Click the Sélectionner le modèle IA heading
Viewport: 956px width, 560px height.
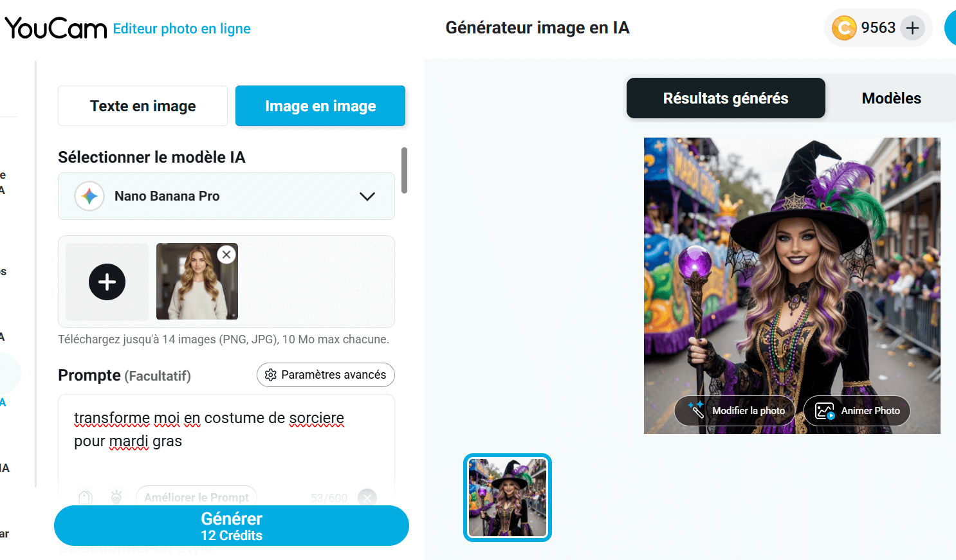pyautogui.click(x=152, y=158)
